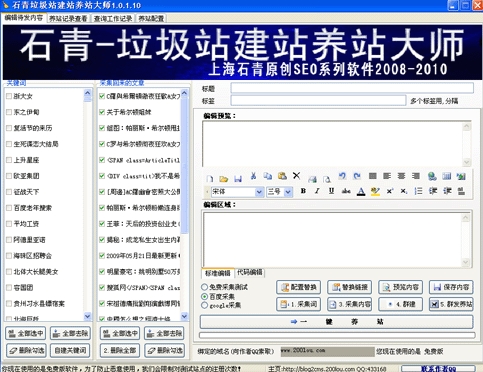Click the 1.采集词 button
The height and width of the screenshot is (372, 483).
(298, 304)
